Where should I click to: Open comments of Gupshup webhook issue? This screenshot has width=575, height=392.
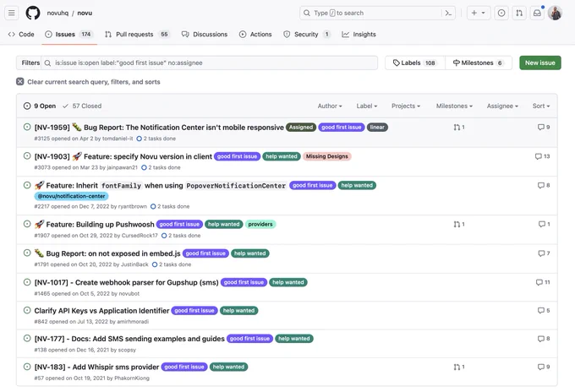click(x=543, y=282)
